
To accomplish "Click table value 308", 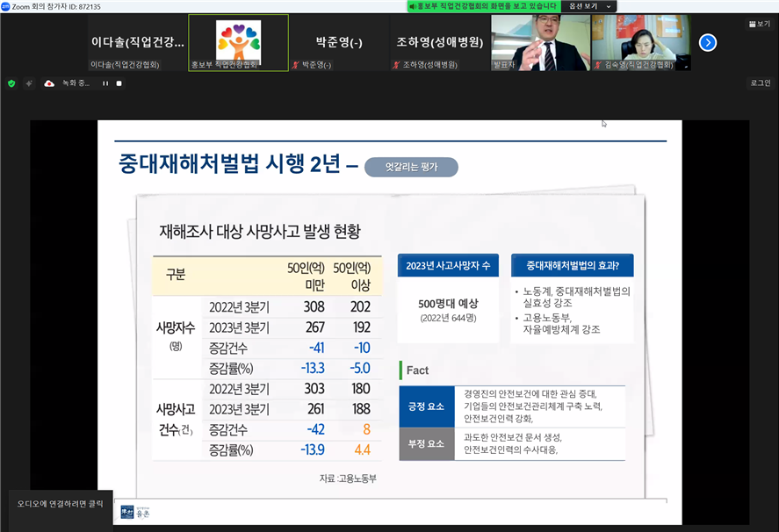I will [314, 306].
